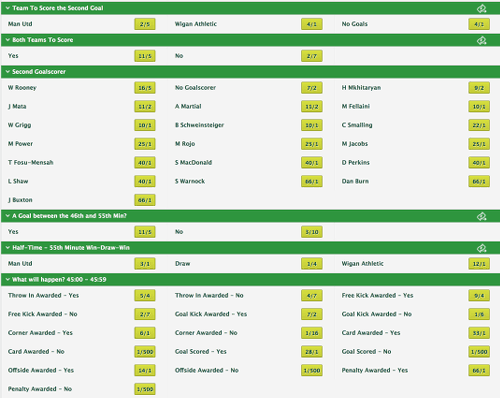500x398 pixels.
Task: Collapse Team To Score the Second Goal section
Action: pyautogui.click(x=8, y=8)
